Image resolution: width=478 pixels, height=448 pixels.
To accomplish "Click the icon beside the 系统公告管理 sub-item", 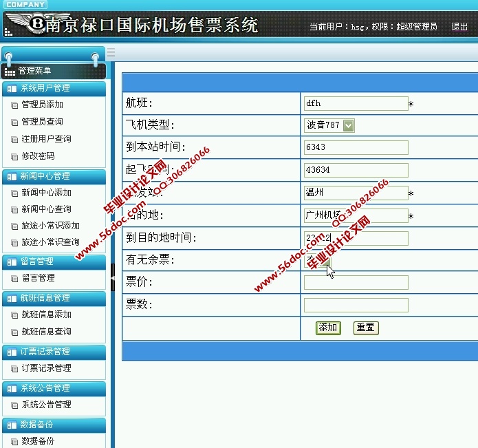I will coord(14,405).
